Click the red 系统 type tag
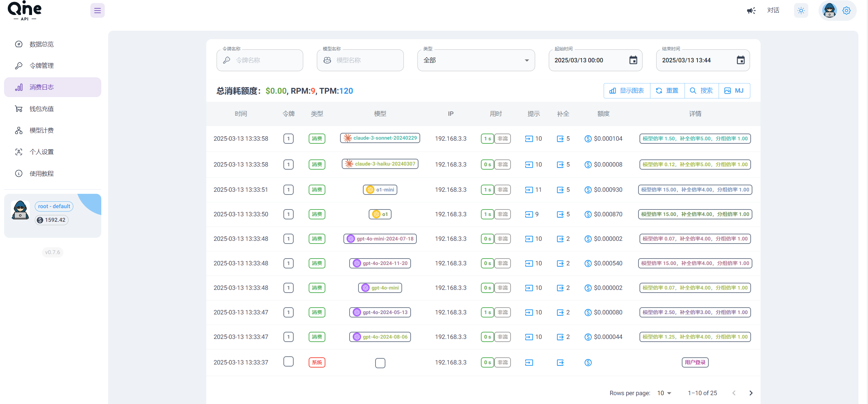Image resolution: width=868 pixels, height=404 pixels. pos(317,362)
